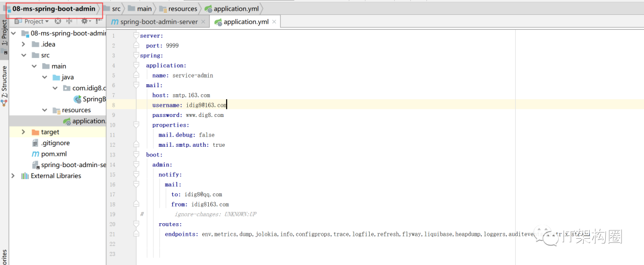Select target folder in project tree
Image resolution: width=644 pixels, height=265 pixels.
click(50, 132)
